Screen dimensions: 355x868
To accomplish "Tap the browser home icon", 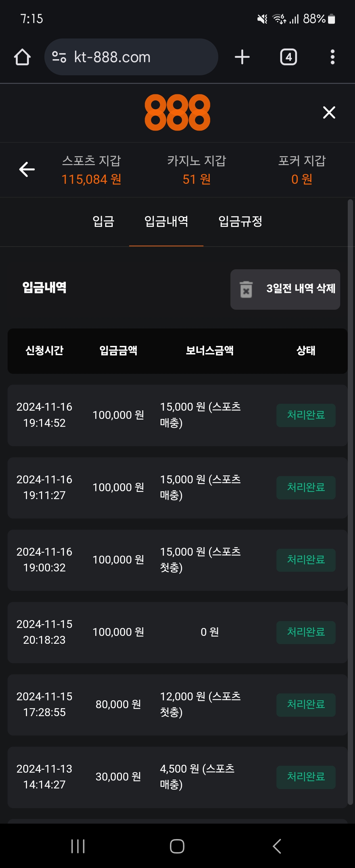I will click(22, 57).
